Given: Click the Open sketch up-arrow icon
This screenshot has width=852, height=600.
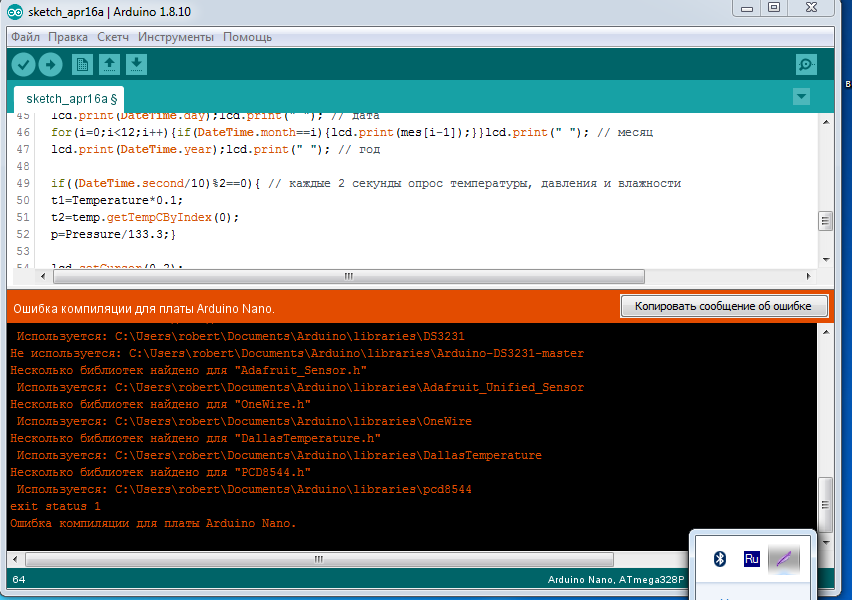Looking at the screenshot, I should click(x=109, y=65).
